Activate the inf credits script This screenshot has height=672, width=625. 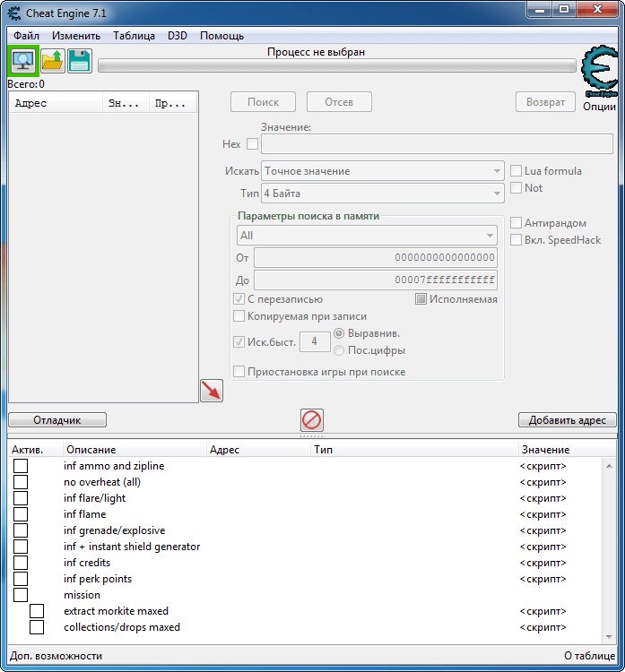click(21, 563)
